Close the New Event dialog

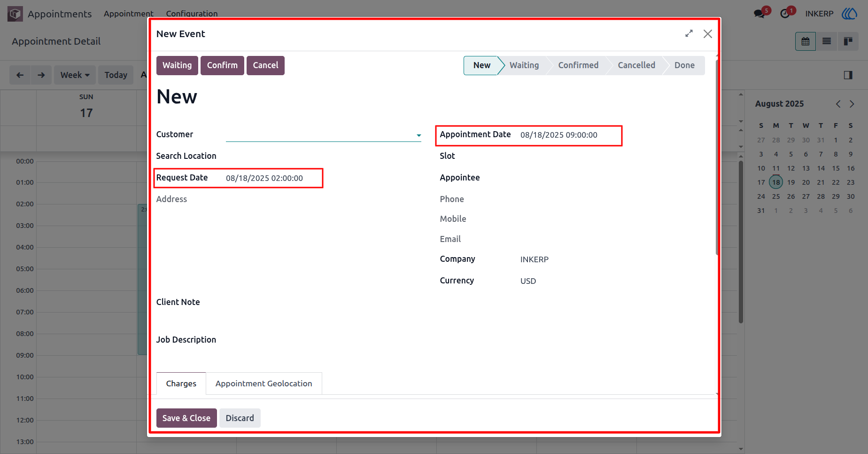coord(708,34)
